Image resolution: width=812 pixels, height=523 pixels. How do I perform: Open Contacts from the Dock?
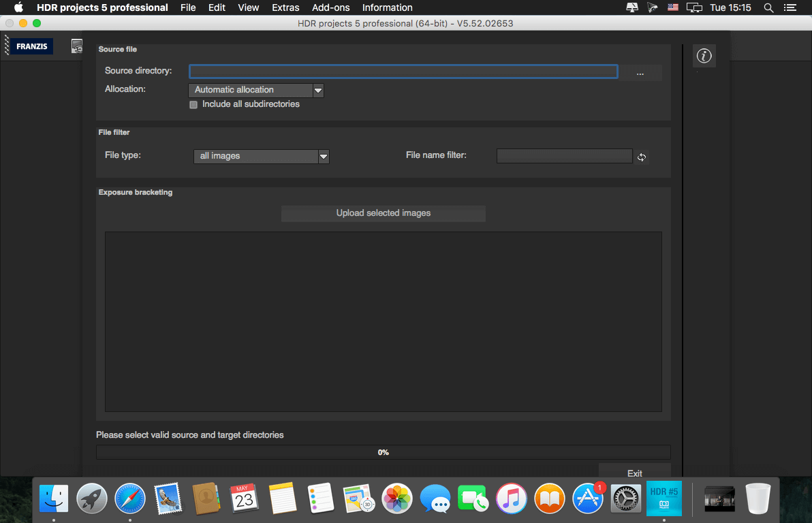tap(206, 498)
